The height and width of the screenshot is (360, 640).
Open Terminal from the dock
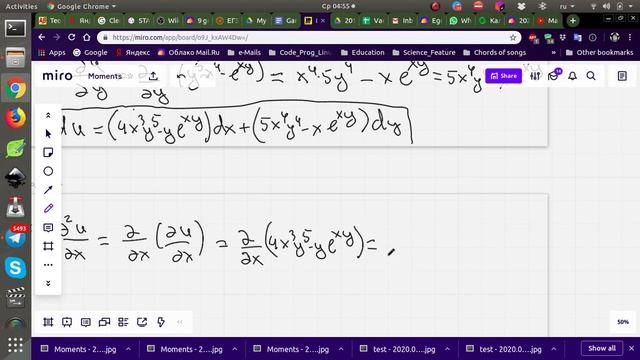tap(16, 29)
